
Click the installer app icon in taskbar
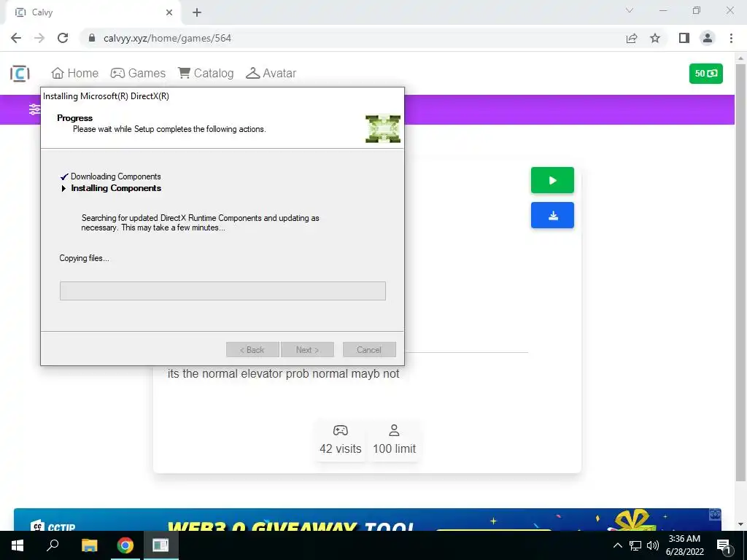click(x=160, y=545)
